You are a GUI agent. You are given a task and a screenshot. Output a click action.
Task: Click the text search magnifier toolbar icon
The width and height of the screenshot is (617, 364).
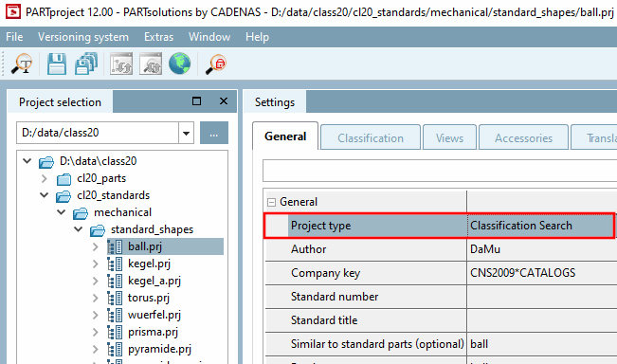coord(22,64)
